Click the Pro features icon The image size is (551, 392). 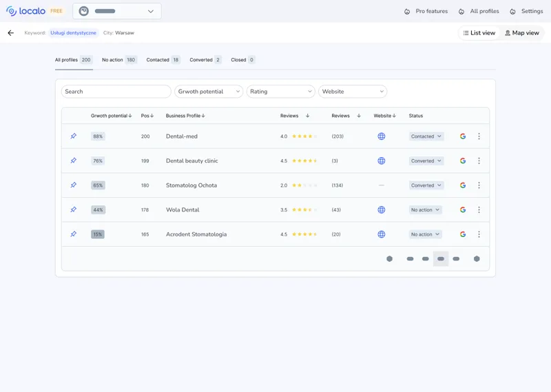point(407,11)
